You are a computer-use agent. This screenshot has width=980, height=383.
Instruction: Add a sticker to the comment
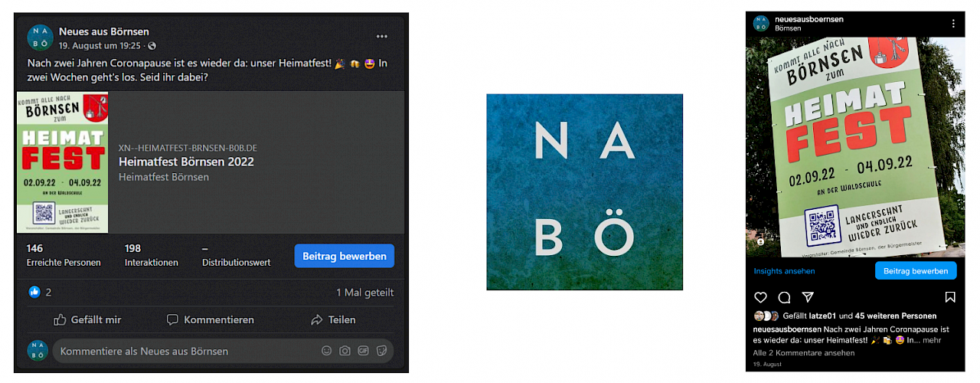pos(382,351)
